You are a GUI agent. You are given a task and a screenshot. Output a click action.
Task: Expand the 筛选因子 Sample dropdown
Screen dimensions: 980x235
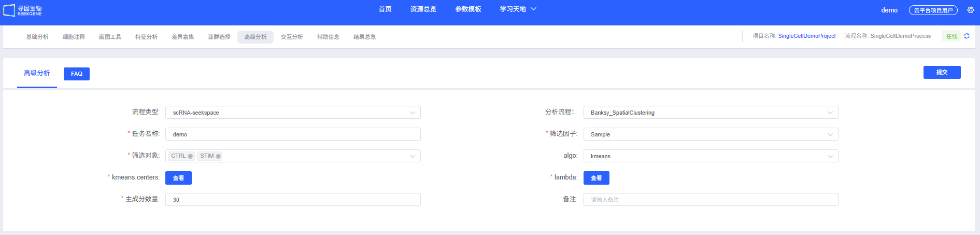click(711, 134)
